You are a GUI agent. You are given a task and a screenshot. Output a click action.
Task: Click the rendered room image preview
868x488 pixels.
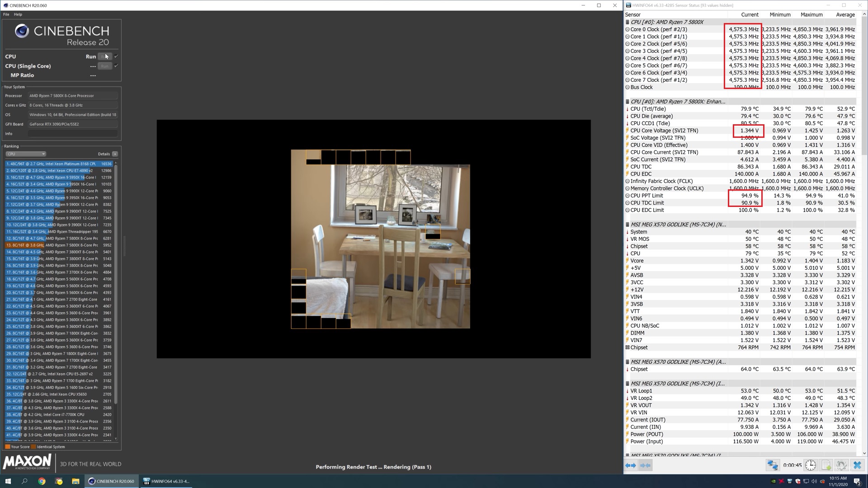pos(380,239)
